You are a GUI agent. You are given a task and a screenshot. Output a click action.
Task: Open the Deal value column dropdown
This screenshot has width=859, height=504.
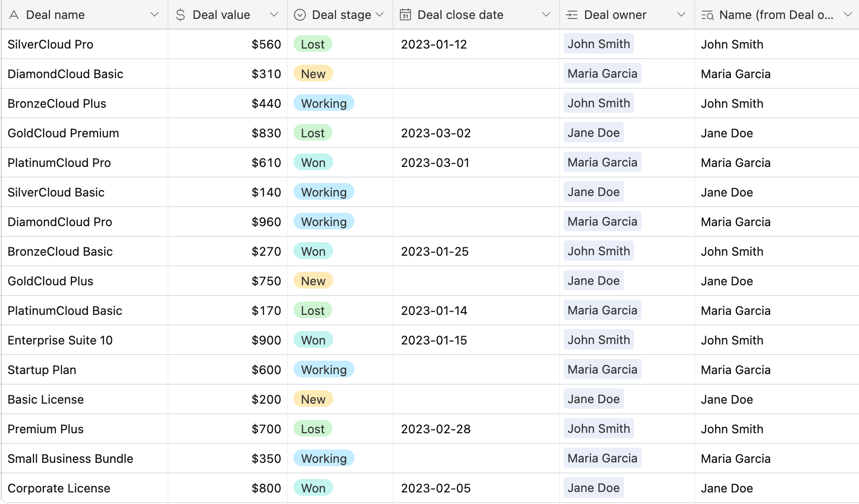point(274,14)
